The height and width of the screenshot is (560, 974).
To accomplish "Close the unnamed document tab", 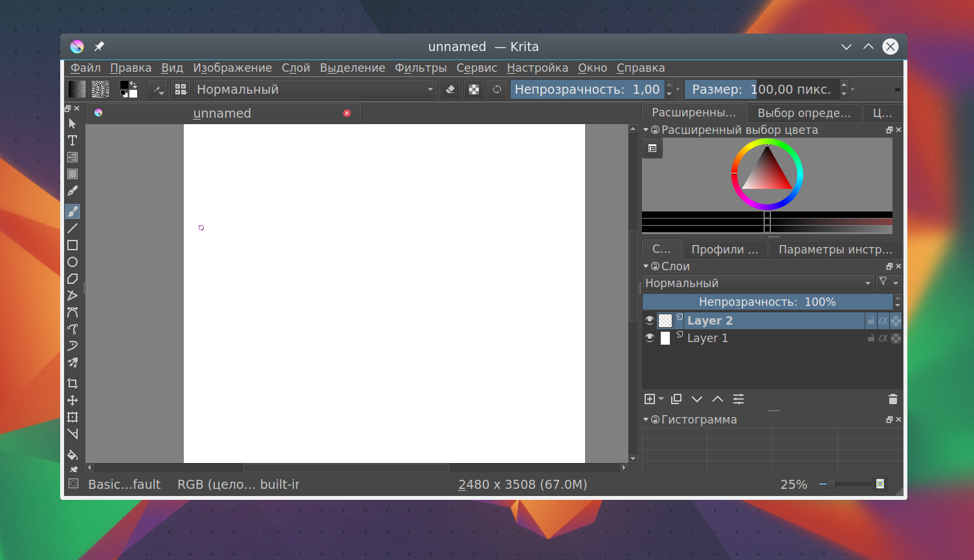I will pos(347,113).
